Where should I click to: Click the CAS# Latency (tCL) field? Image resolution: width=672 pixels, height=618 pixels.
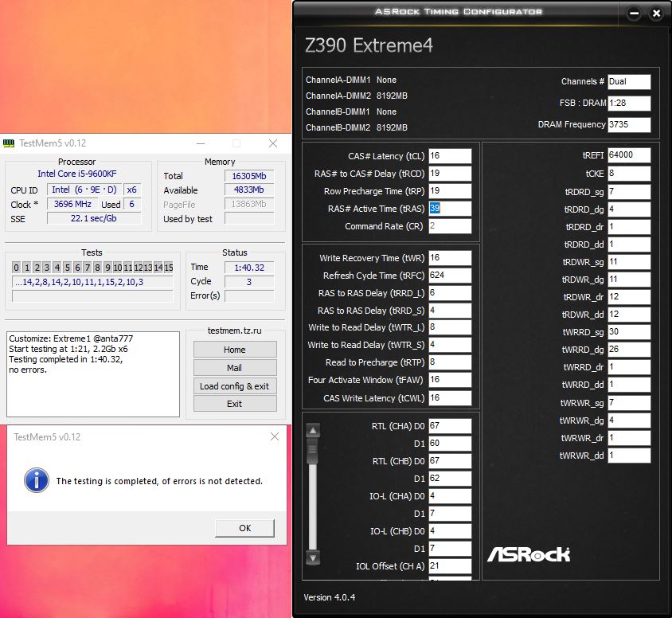click(450, 155)
